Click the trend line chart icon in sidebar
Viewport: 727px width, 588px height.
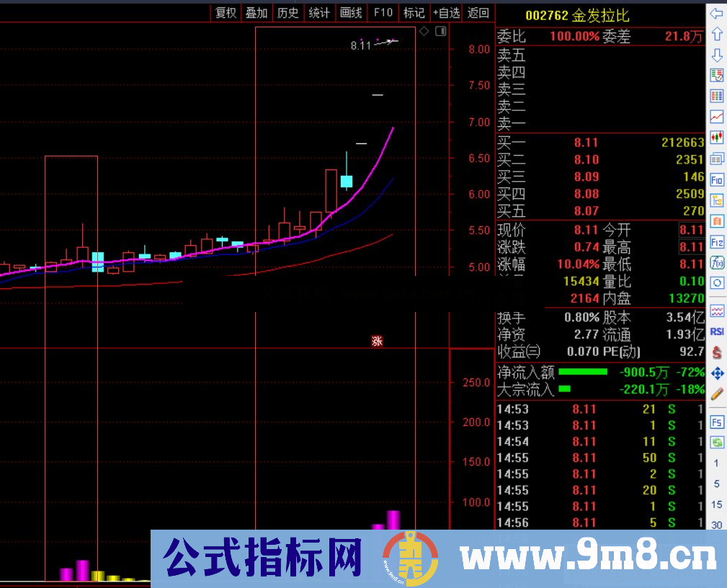tap(716, 117)
